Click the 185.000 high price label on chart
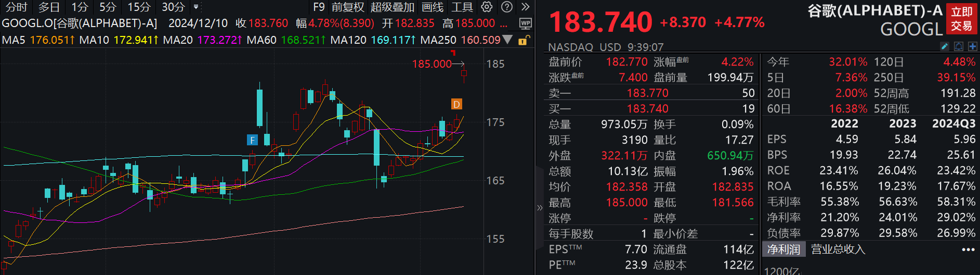980x275 pixels. (432, 64)
